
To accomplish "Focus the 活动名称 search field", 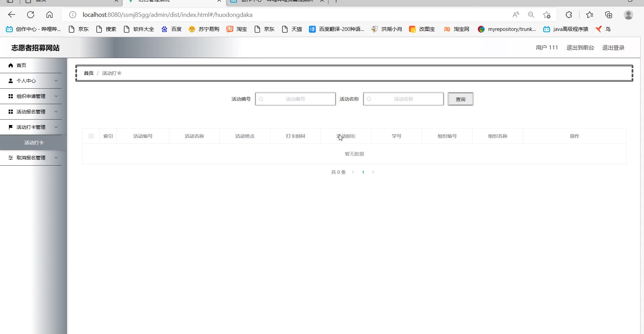I will click(404, 99).
